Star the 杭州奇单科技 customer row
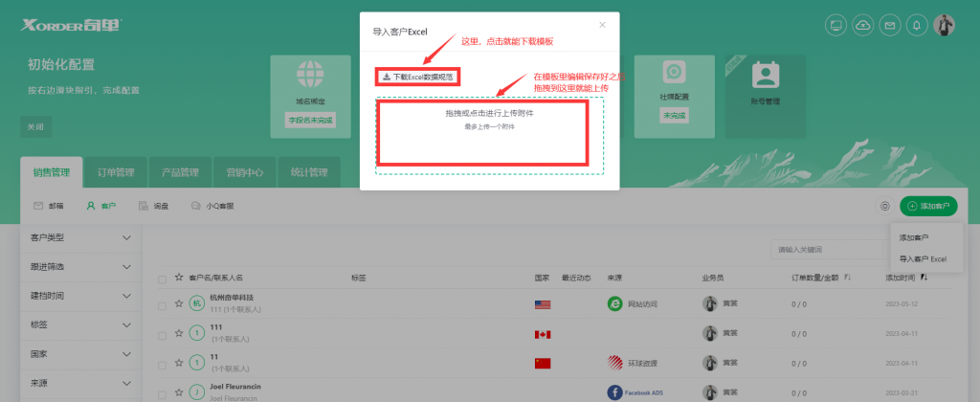The width and height of the screenshot is (980, 402). (179, 303)
